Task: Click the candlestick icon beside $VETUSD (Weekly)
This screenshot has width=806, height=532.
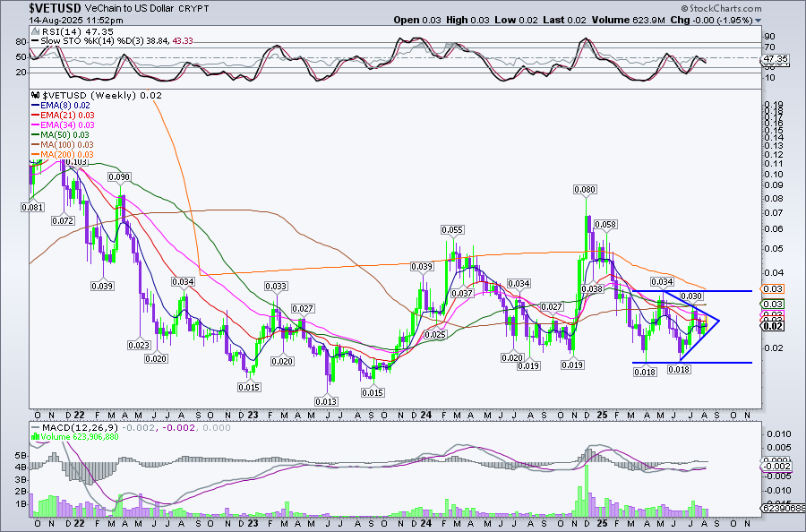Action: click(x=36, y=96)
